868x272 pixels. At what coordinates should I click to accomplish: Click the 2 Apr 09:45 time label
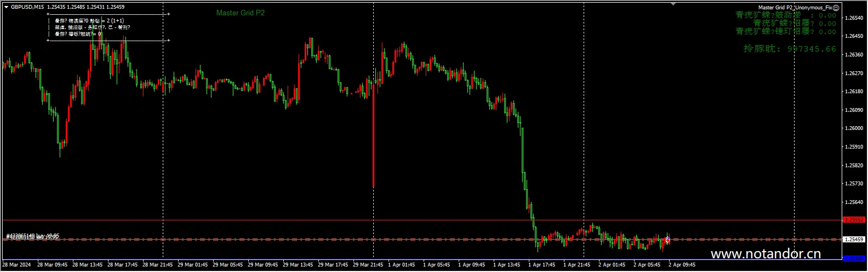pyautogui.click(x=682, y=265)
